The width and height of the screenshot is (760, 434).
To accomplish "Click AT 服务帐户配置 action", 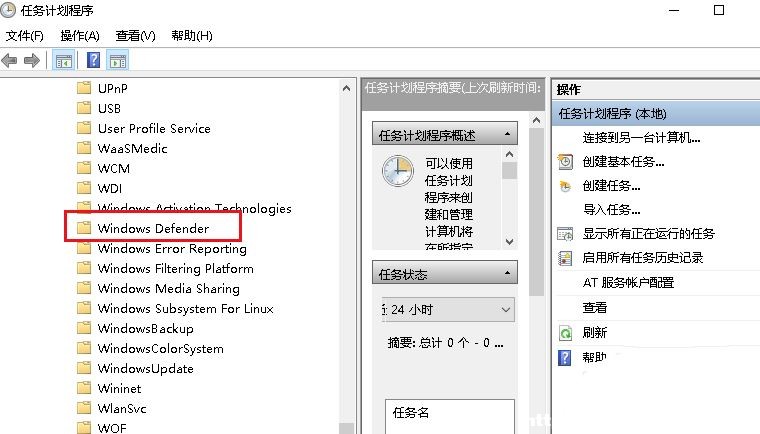I will tap(628, 282).
